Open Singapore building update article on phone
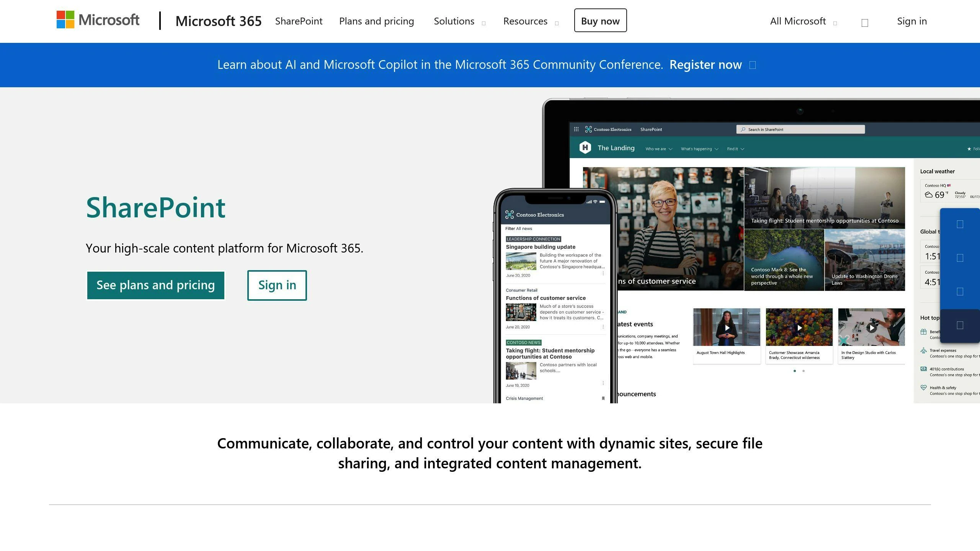This screenshot has height=551, width=980. (x=541, y=247)
